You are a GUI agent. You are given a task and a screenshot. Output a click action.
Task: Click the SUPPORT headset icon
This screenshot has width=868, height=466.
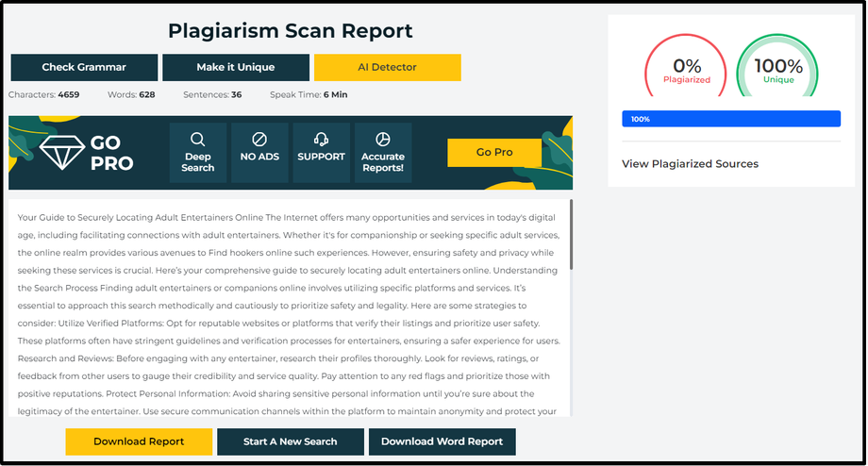321,139
